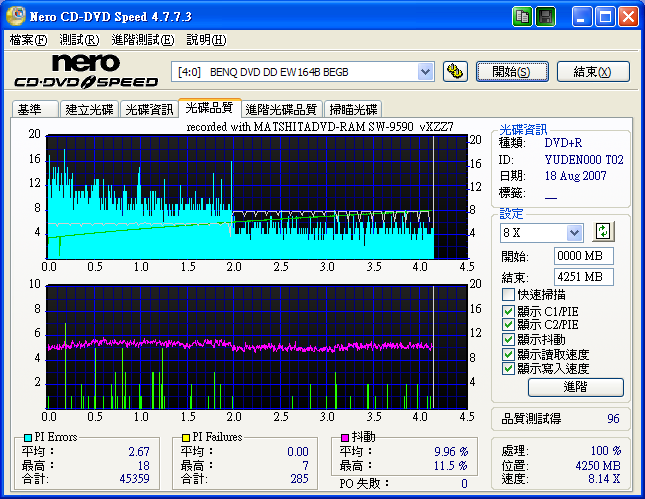The height and width of the screenshot is (499, 645).
Task: Open the 檔案 menu
Action: [x=28, y=40]
